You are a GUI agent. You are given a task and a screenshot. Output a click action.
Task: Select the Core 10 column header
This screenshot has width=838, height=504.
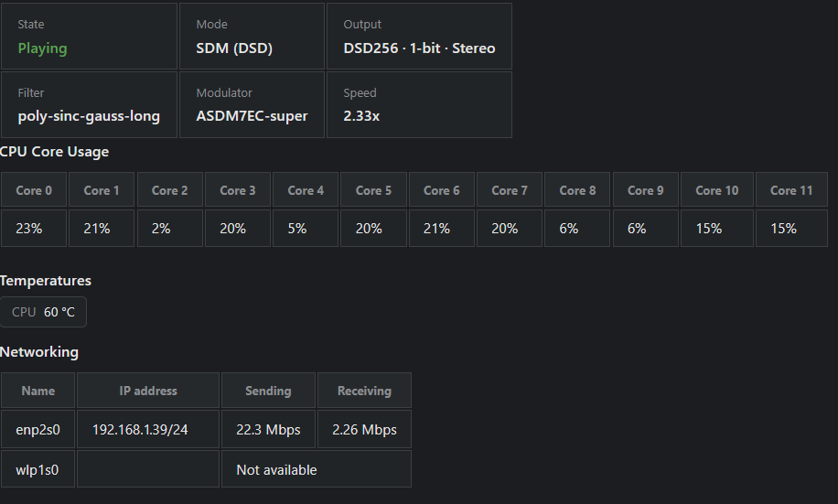point(717,189)
